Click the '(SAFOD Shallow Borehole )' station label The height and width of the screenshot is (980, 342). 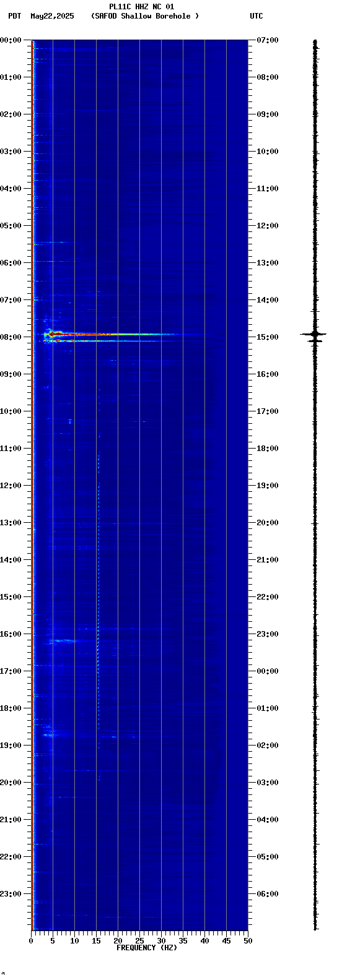click(x=145, y=16)
